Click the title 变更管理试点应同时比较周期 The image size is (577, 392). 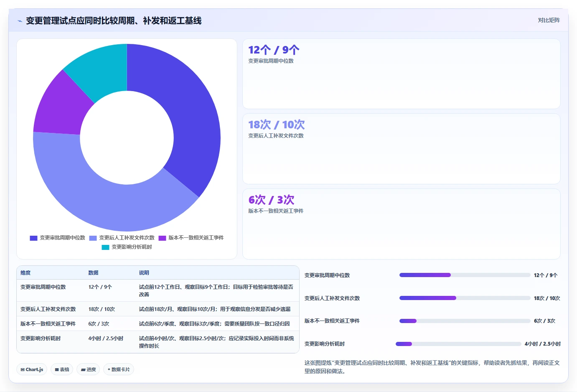114,20
